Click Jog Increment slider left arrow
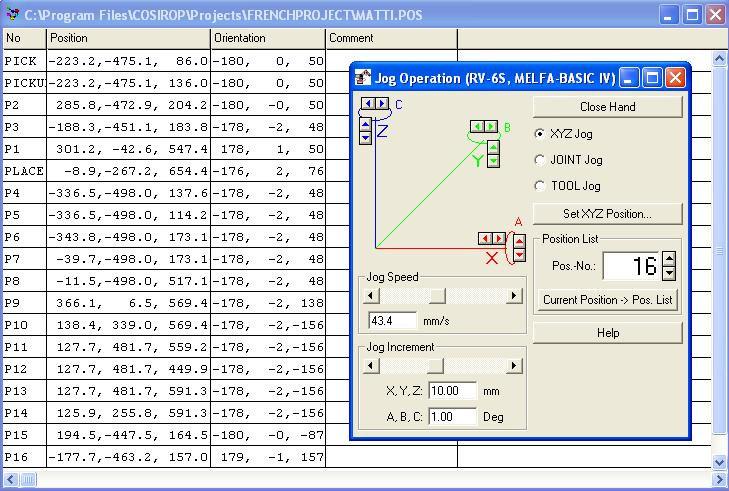The image size is (729, 491). tap(371, 366)
